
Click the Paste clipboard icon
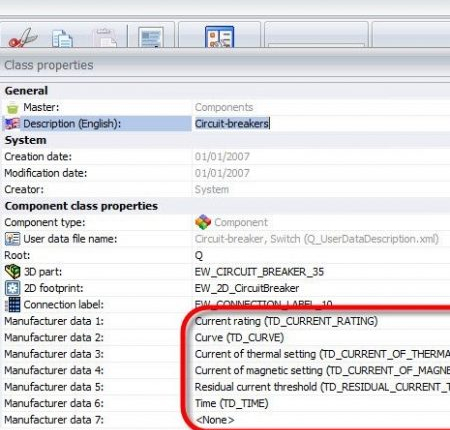click(x=105, y=39)
